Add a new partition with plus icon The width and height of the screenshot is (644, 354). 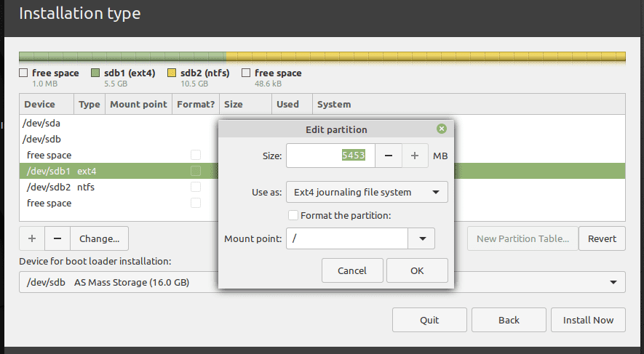32,238
